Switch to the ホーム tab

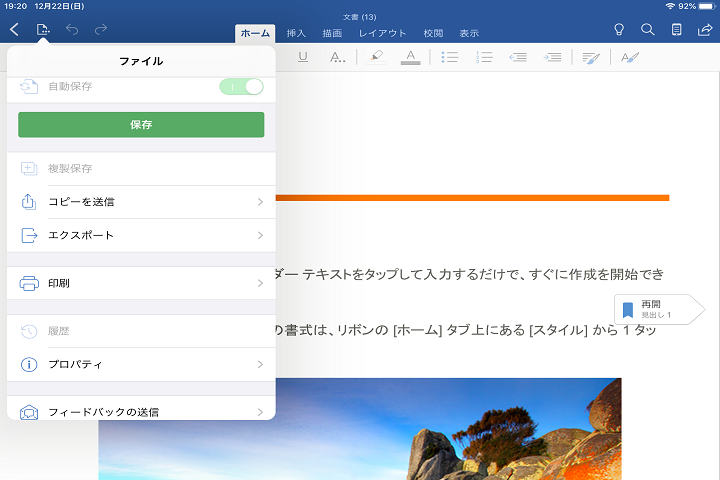tap(255, 33)
